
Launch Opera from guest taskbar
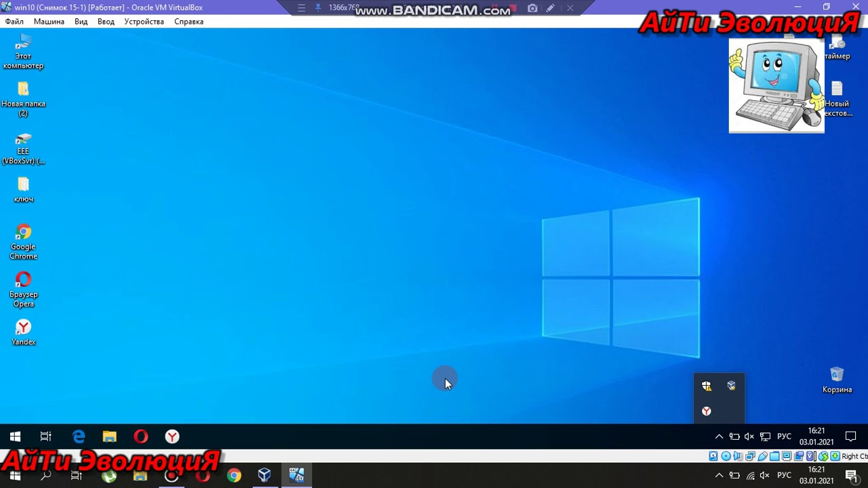pyautogui.click(x=141, y=436)
